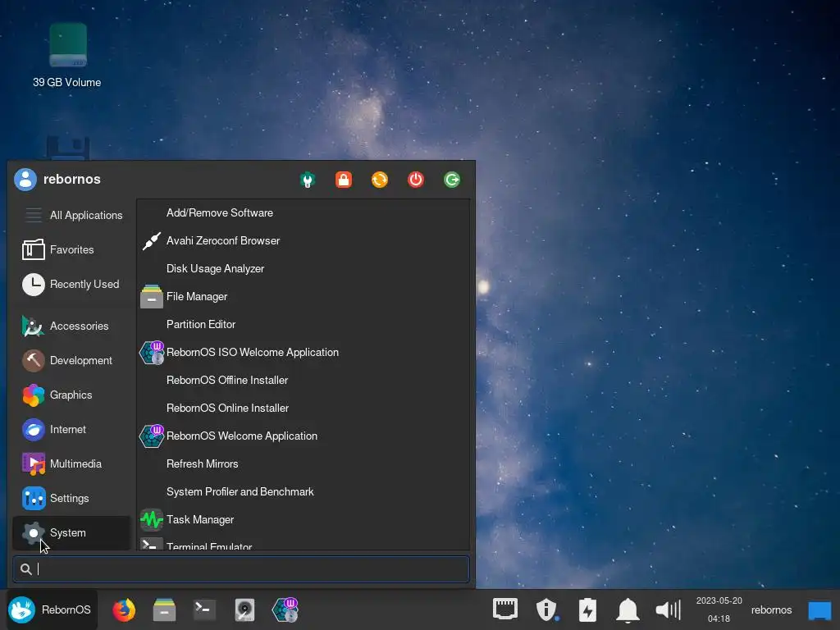This screenshot has height=630, width=840.
Task: Show Recently Used applications
Action: 72,285
